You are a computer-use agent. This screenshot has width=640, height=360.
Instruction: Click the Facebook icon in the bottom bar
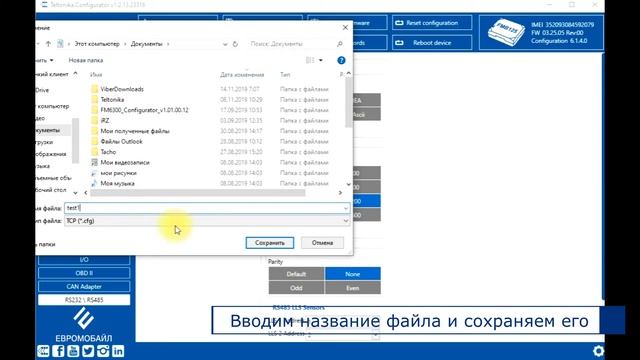(58, 351)
